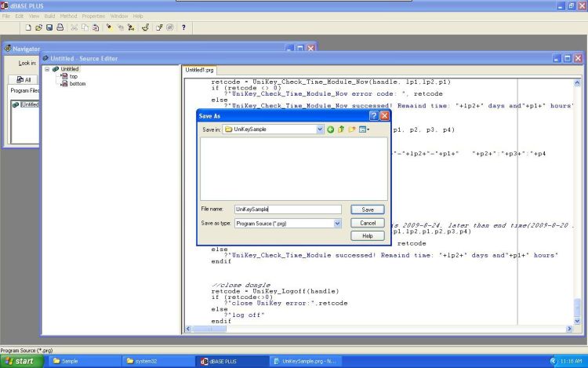Click the Help button in Save As
The height and width of the screenshot is (368, 588).
click(x=368, y=236)
